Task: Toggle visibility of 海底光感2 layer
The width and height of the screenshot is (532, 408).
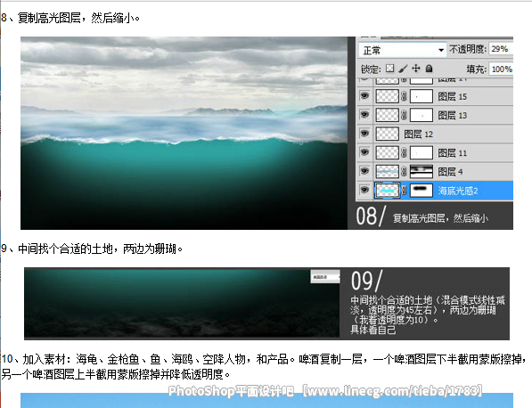Action: [x=364, y=190]
